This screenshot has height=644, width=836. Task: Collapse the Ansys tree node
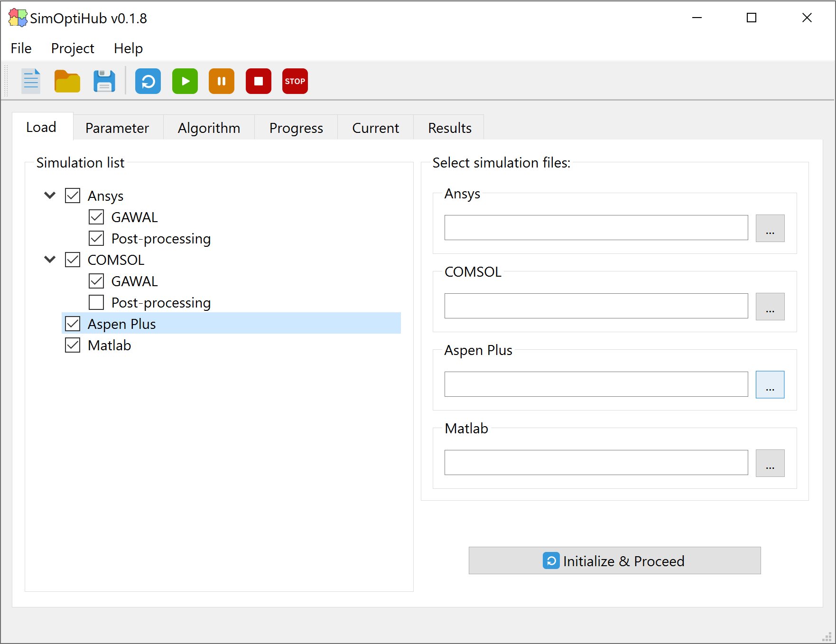pos(50,195)
